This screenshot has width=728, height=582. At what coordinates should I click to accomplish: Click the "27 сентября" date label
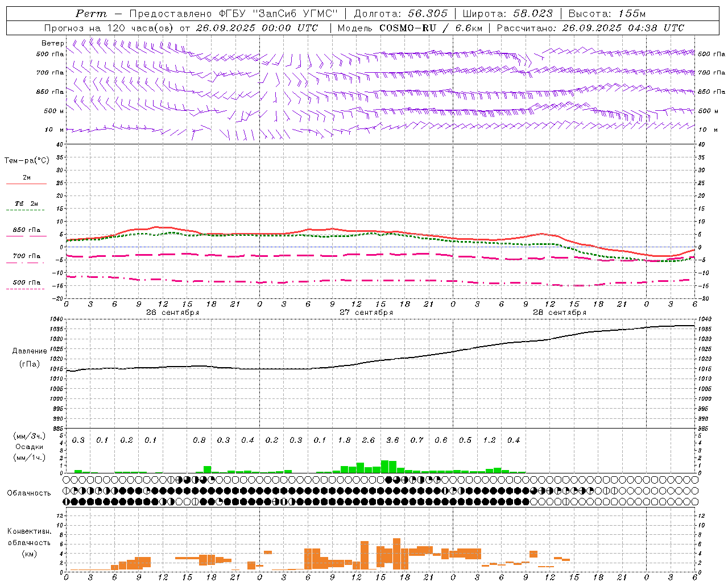[366, 313]
